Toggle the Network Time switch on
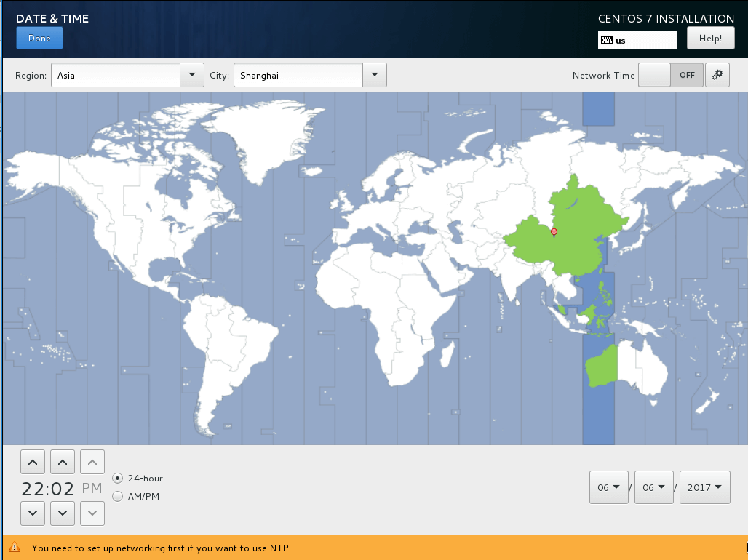 (671, 75)
